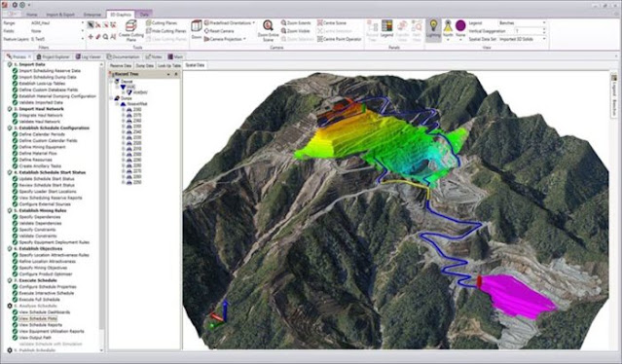Screen dimensions: 622x364
Task: Click the Vertical Exaggeration value field
Action: (x=527, y=31)
